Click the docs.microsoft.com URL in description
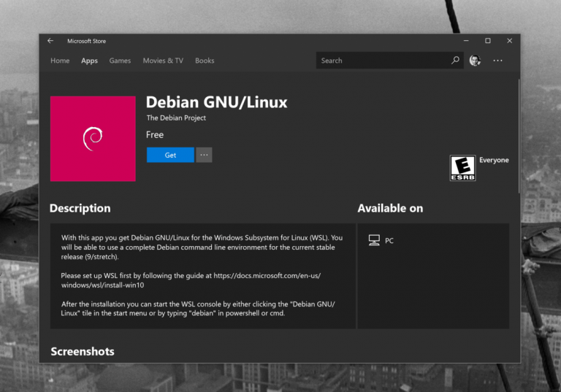The image size is (561, 392). [191, 280]
